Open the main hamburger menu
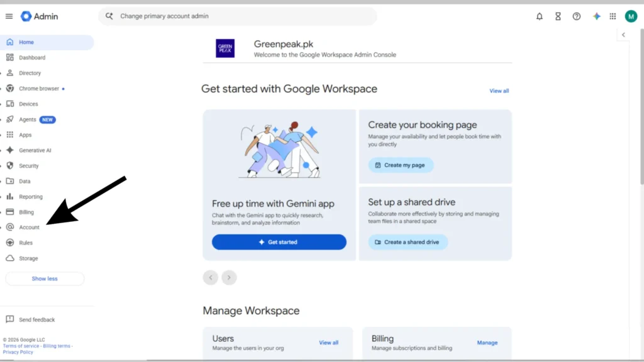This screenshot has width=644, height=362. [9, 16]
